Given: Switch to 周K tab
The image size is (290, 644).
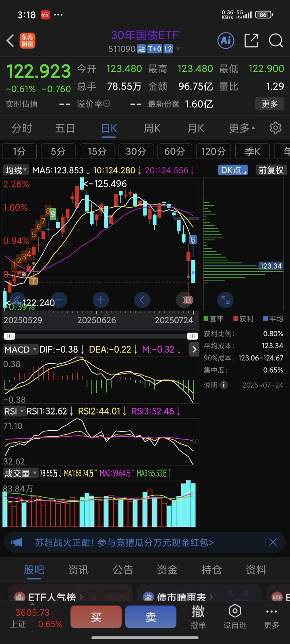Looking at the screenshot, I should tap(152, 128).
